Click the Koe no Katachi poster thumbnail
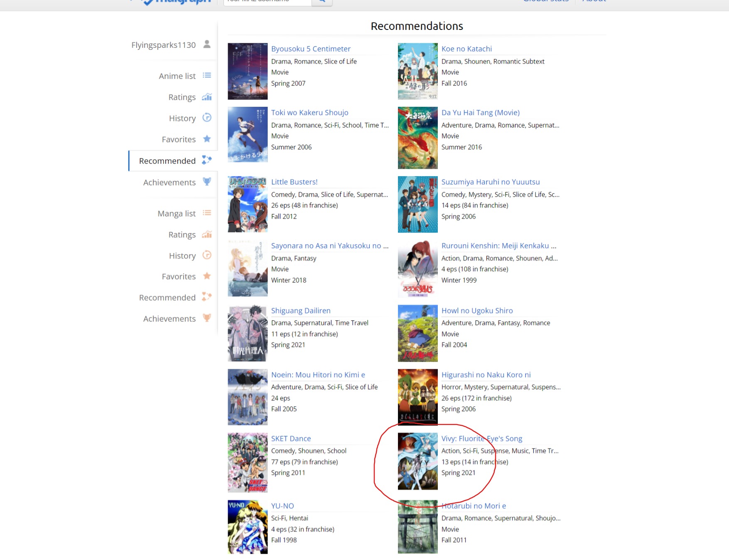This screenshot has width=729, height=560. tap(418, 71)
